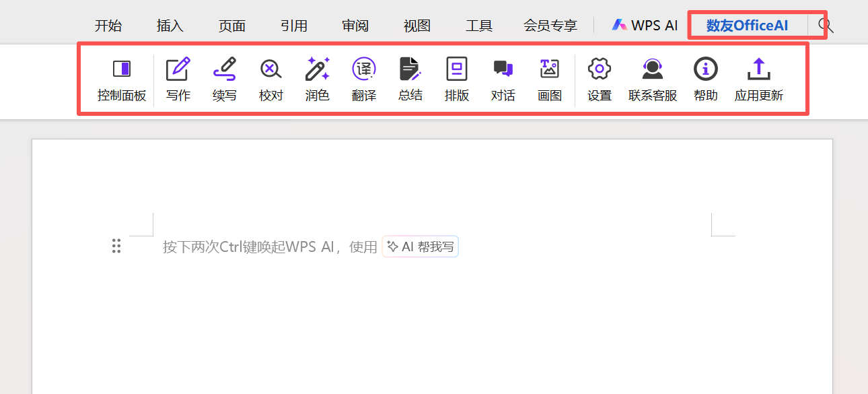Click 应用更新 app update icon
The width and height of the screenshot is (868, 394).
point(759,79)
